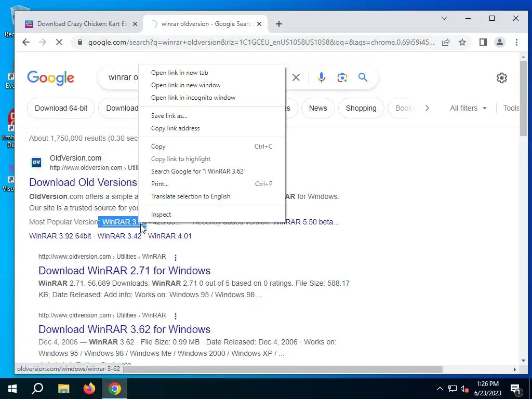Click the vertical scrollbar thumb
The image size is (532, 399).
coord(523,98)
